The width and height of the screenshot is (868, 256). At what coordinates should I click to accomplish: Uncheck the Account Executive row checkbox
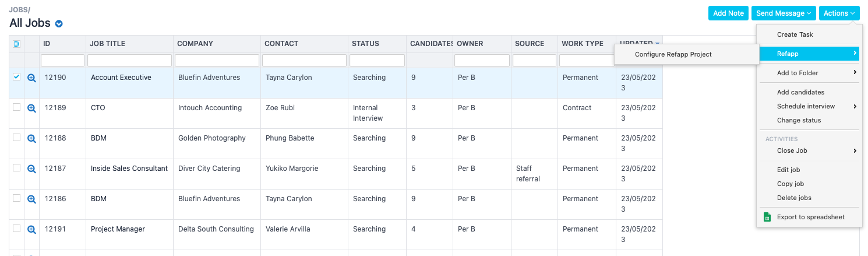(x=16, y=77)
